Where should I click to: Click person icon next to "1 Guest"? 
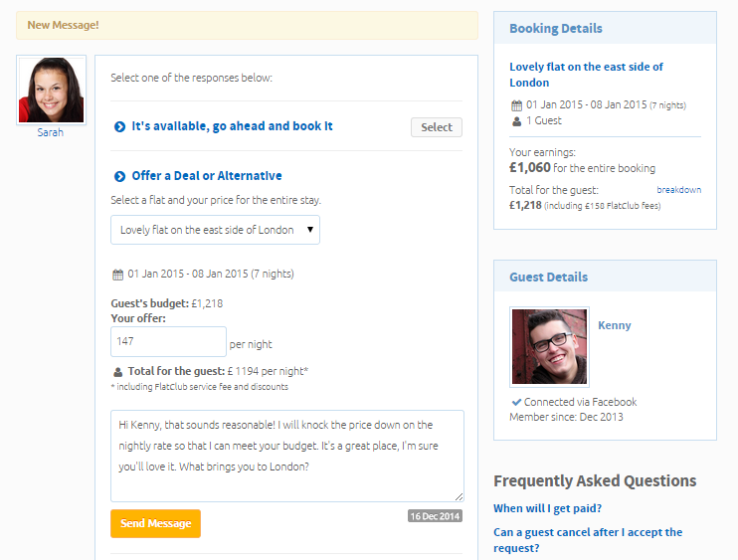(516, 121)
